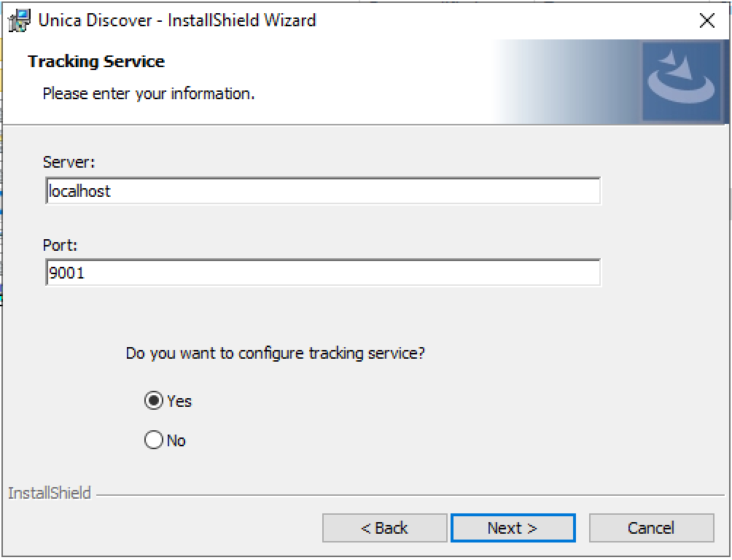Cancel the installation wizard

(650, 528)
